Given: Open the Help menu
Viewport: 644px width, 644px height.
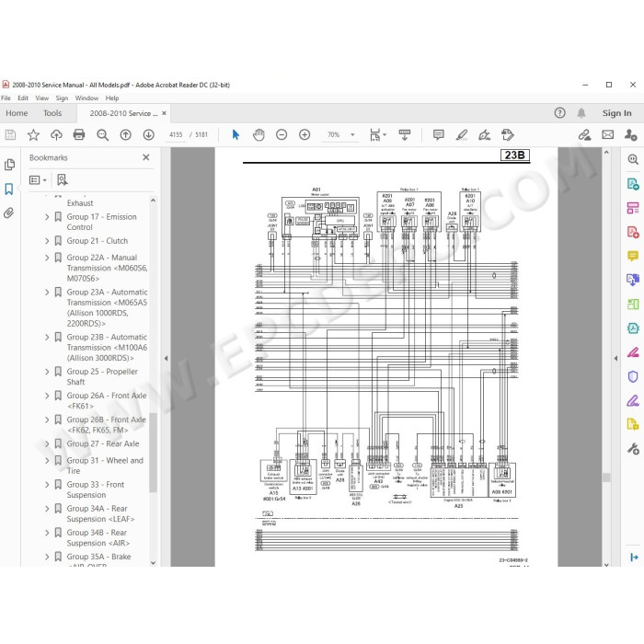Looking at the screenshot, I should click(112, 98).
